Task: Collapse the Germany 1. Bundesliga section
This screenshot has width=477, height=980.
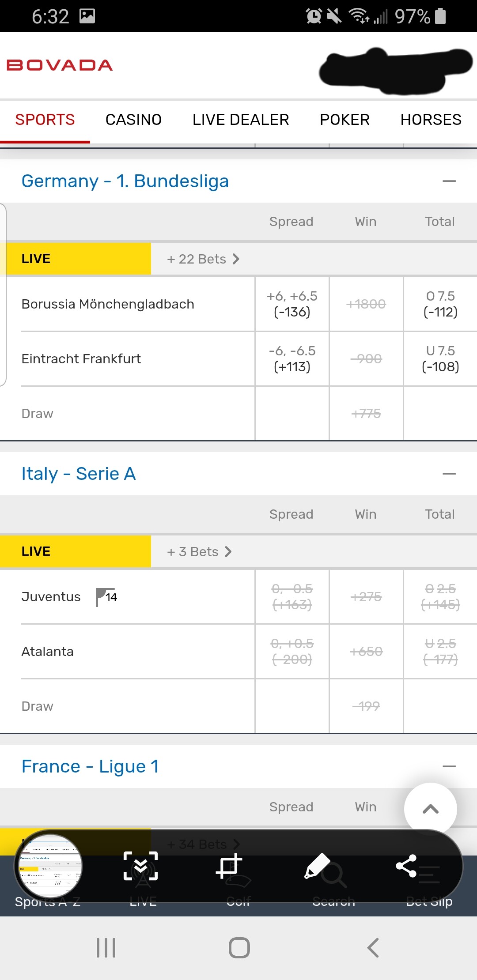Action: 449,181
